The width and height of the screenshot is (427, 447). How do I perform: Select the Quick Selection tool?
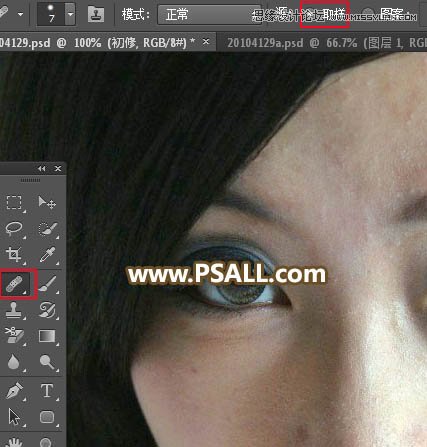(x=48, y=228)
